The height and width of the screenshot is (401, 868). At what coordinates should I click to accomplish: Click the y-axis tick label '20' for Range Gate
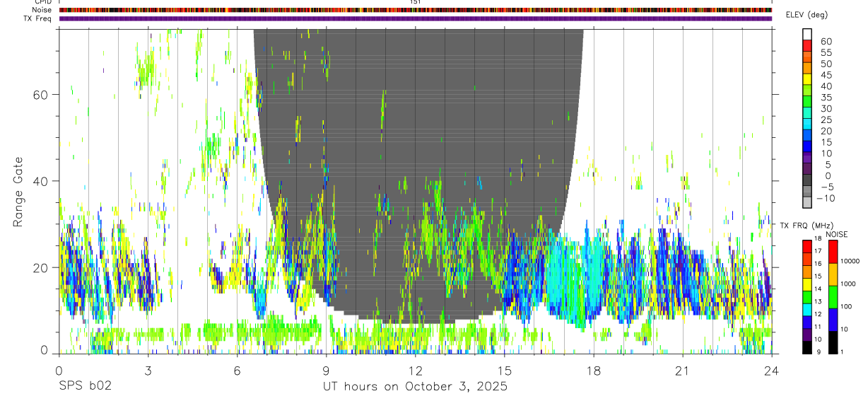tap(40, 267)
